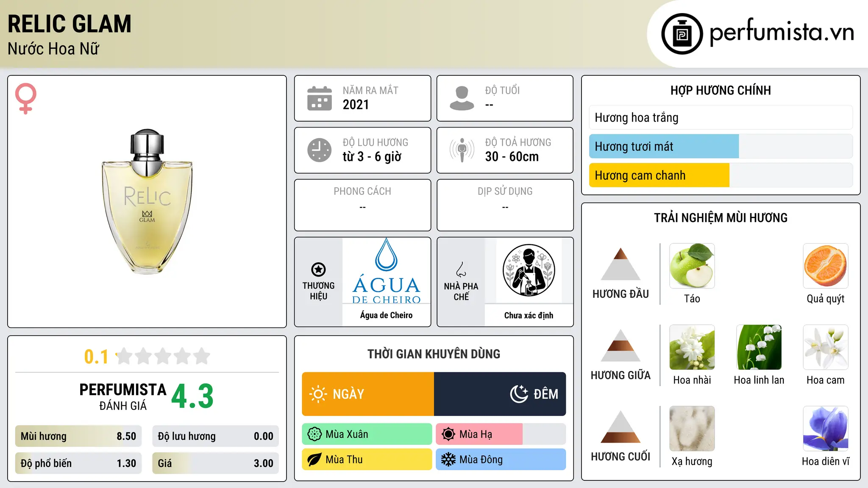Click the longevity value từ 3 - 6 giờ

(x=372, y=157)
